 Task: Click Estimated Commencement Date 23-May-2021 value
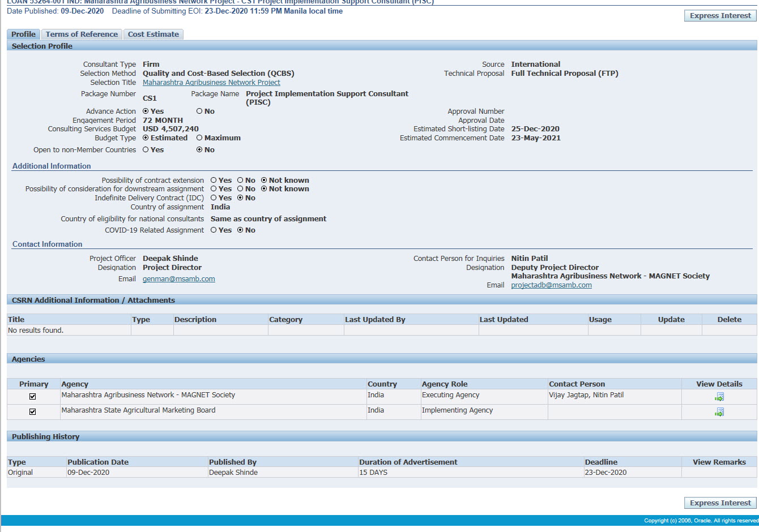pos(536,138)
